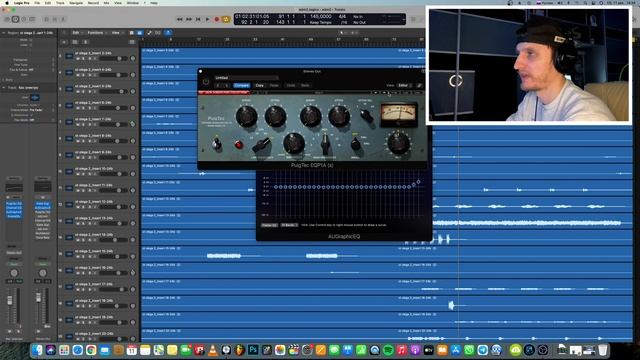The image size is (640, 360).
Task: Click the PuigTec high boost knob
Action: [311, 116]
